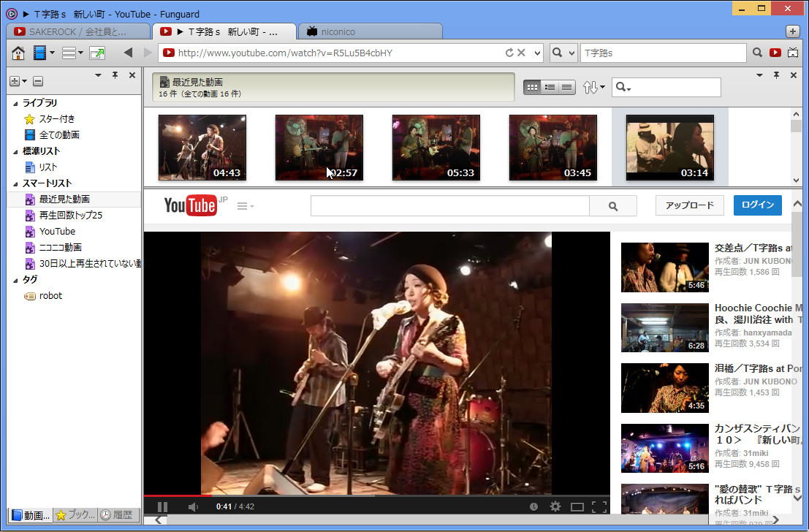Pause the playing video
809x532 pixels.
[x=162, y=506]
